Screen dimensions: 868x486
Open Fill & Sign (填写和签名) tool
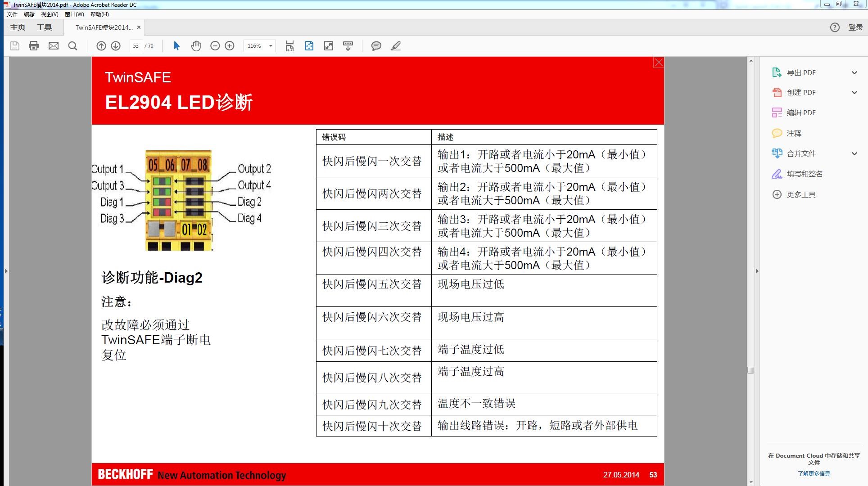point(805,174)
